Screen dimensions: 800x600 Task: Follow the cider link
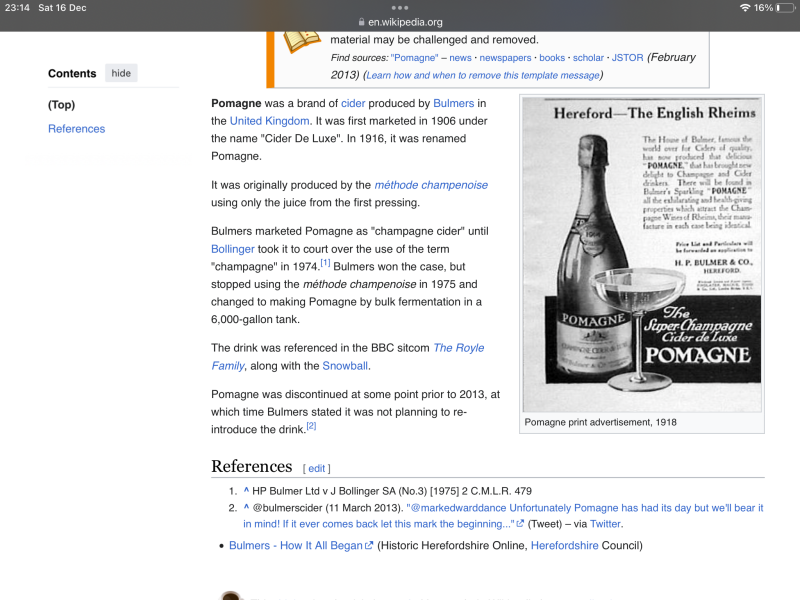pos(353,103)
